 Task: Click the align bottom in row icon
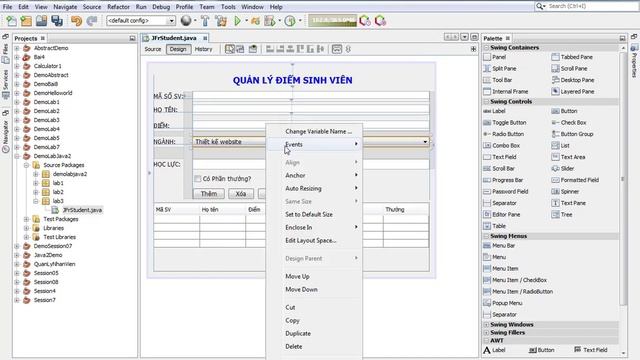pos(310,49)
